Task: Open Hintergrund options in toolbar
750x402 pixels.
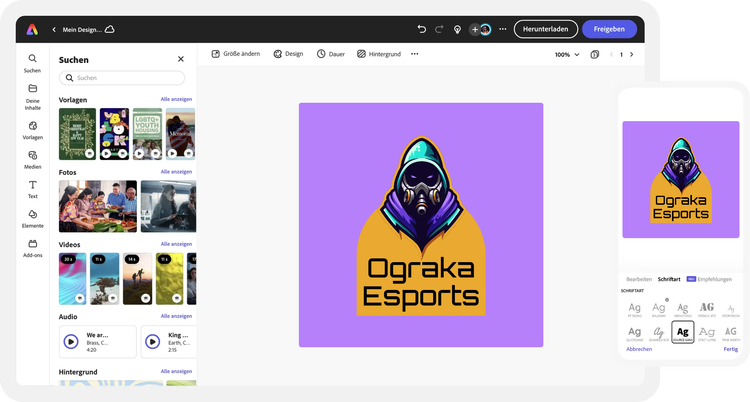Action: [379, 54]
